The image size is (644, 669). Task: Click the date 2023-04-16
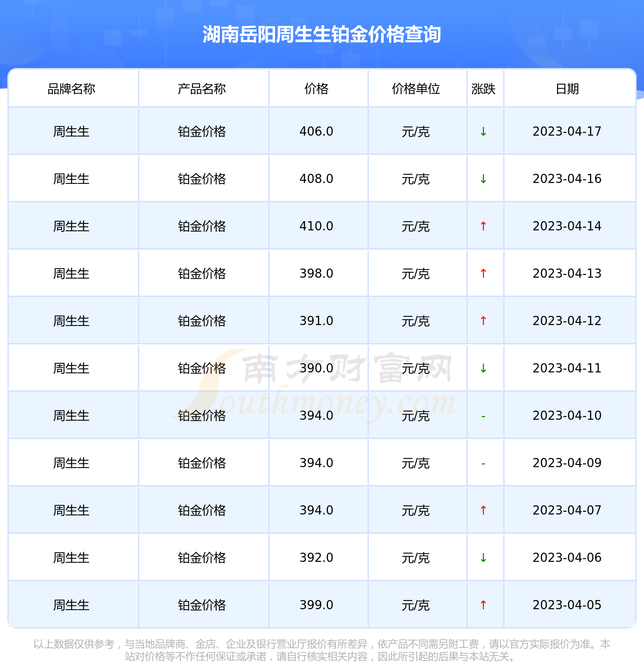tap(567, 179)
